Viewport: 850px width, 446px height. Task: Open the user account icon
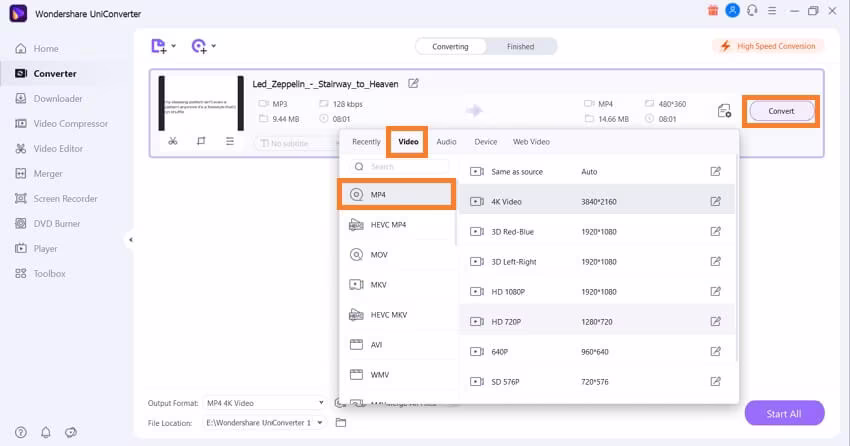(732, 10)
